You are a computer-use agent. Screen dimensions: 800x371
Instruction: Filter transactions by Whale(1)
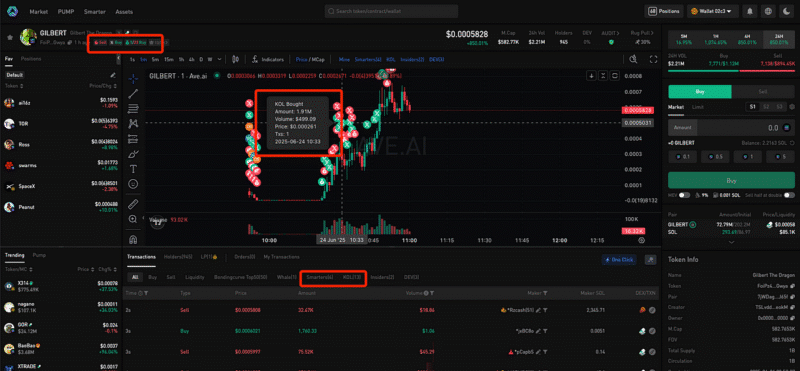click(x=287, y=277)
